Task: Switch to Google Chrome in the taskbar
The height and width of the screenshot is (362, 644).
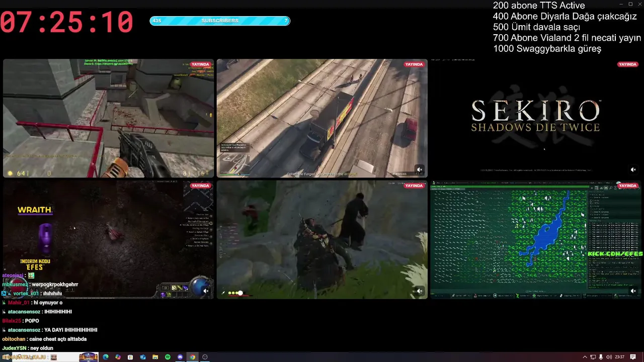Action: [192, 357]
